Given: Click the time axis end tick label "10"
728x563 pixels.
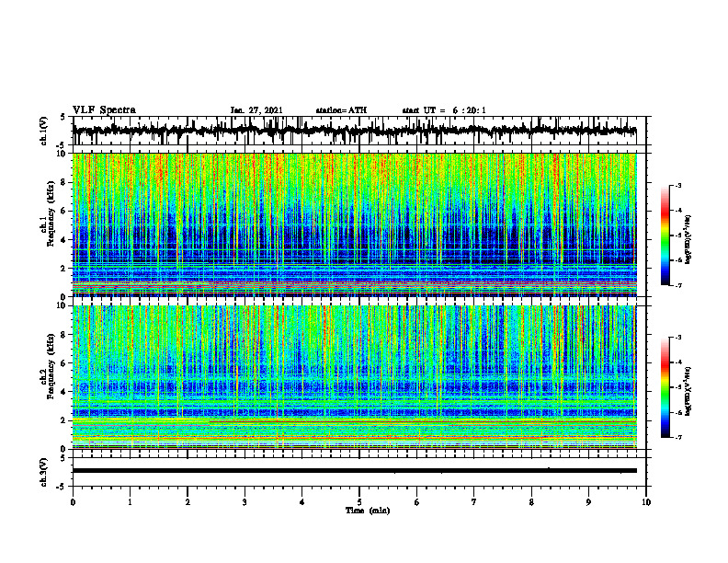Looking at the screenshot, I should click(646, 502).
